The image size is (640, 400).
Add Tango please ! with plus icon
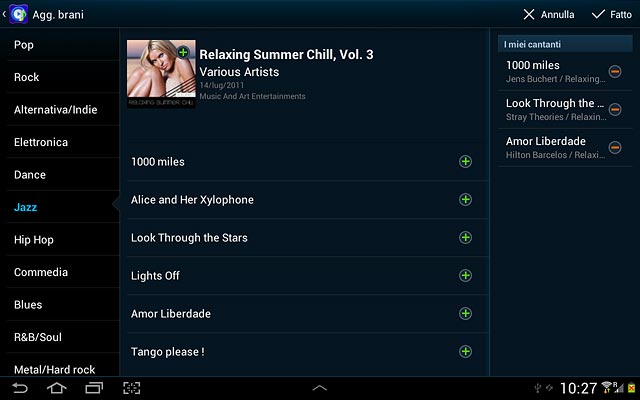pyautogui.click(x=465, y=351)
